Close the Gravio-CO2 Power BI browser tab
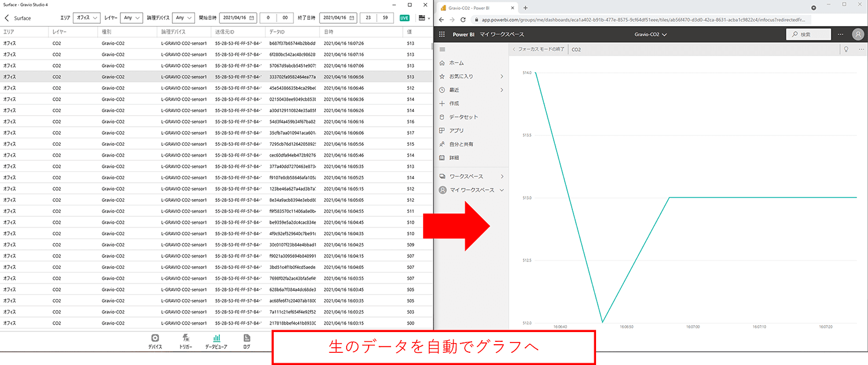Viewport: 868px width, 365px height. (x=513, y=8)
